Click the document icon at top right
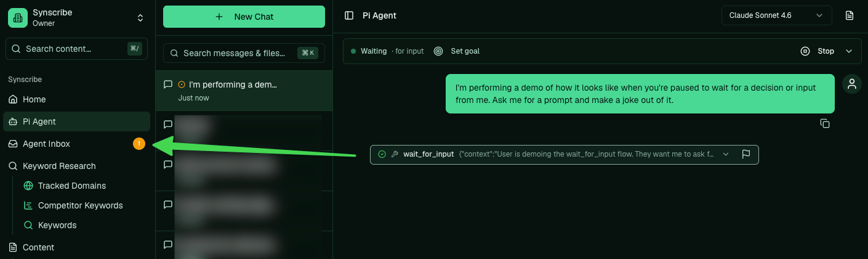The width and height of the screenshot is (868, 259). (x=850, y=15)
